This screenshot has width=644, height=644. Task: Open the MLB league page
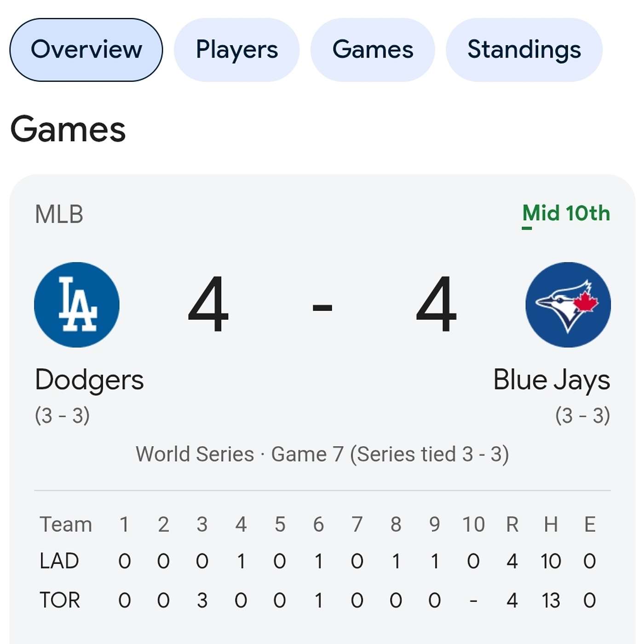click(58, 213)
